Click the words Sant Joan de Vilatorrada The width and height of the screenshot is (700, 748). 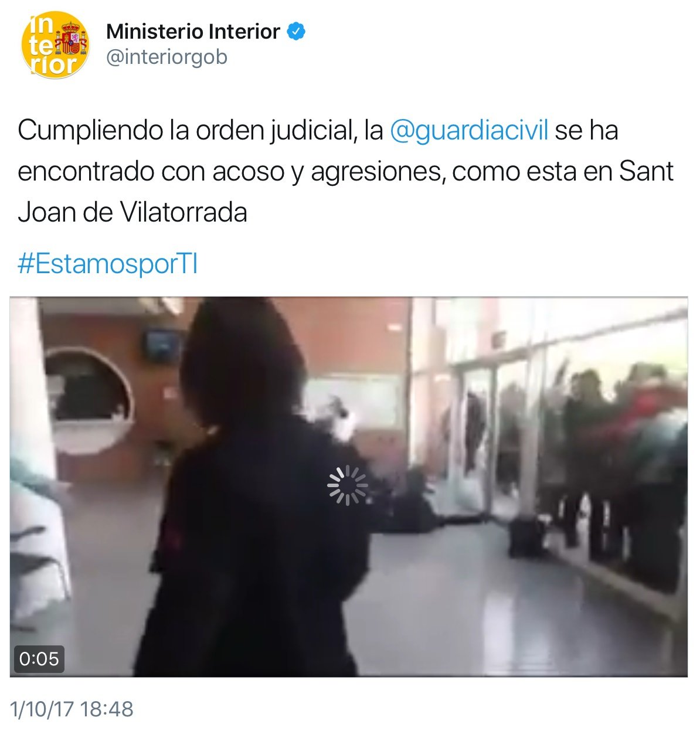(346, 192)
